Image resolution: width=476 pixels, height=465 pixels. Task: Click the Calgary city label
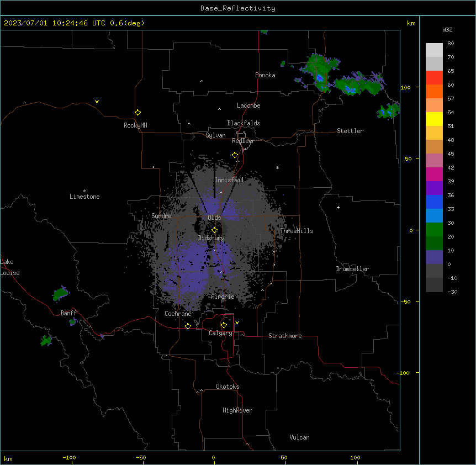[220, 333]
